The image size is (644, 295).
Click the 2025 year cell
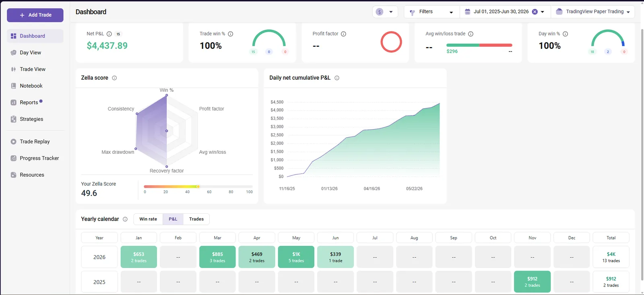click(x=99, y=282)
